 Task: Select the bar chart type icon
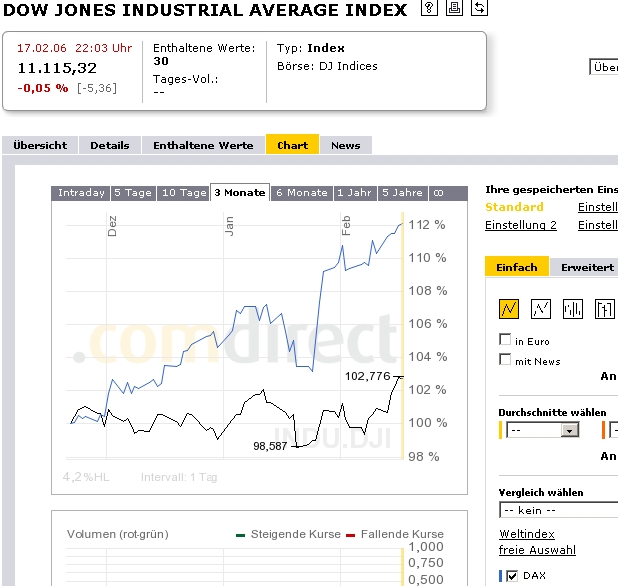[x=573, y=308]
